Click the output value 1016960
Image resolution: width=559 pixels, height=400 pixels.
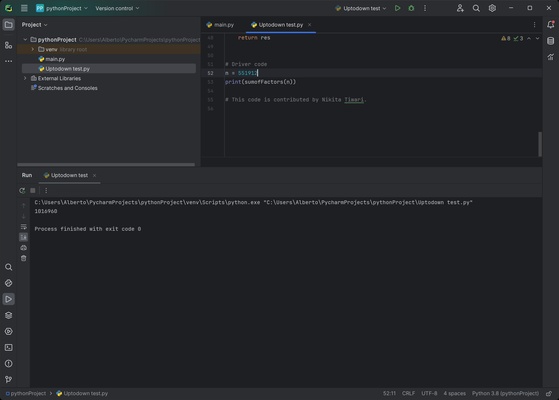pos(46,211)
